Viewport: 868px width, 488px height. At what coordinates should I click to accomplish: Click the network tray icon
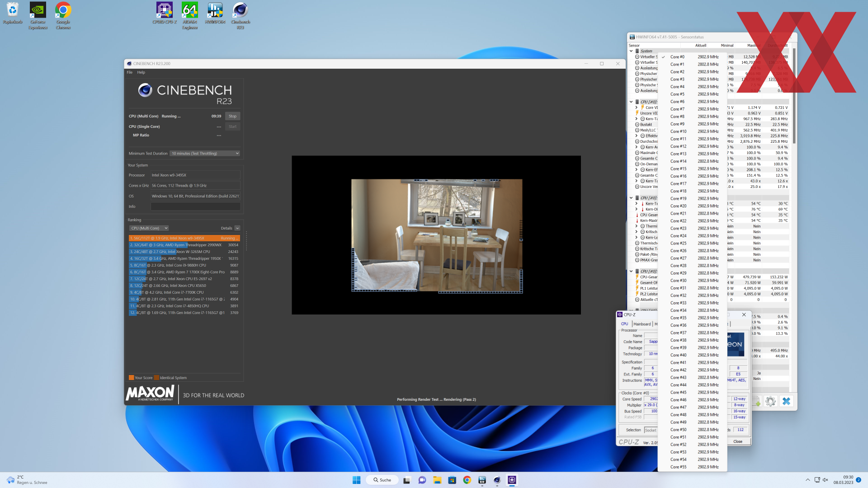pyautogui.click(x=817, y=480)
